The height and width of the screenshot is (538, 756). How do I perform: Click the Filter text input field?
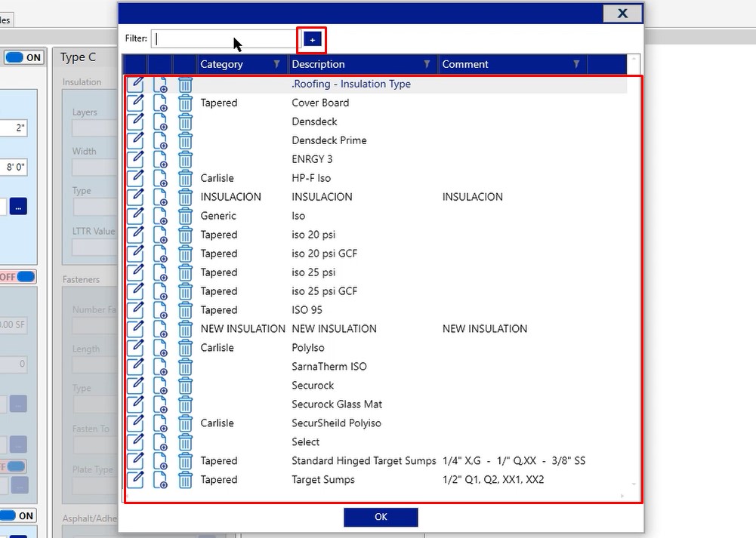click(x=224, y=39)
